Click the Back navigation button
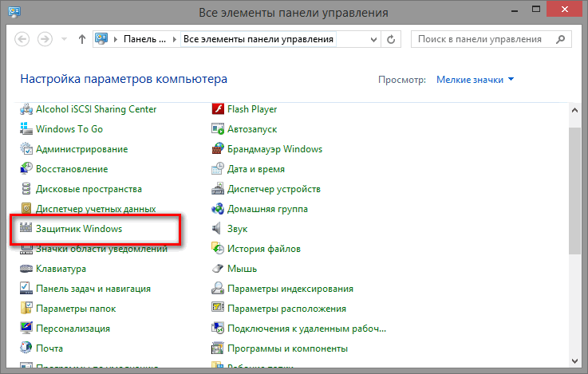 (x=22, y=39)
